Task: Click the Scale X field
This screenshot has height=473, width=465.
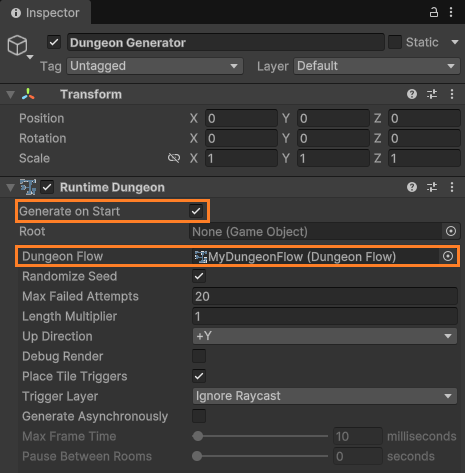Action: click(241, 158)
